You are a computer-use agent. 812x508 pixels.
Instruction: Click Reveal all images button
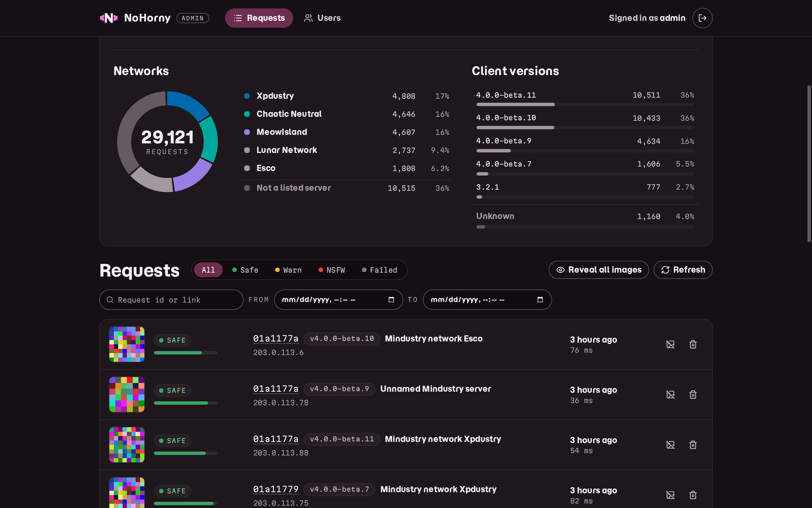[x=599, y=270]
